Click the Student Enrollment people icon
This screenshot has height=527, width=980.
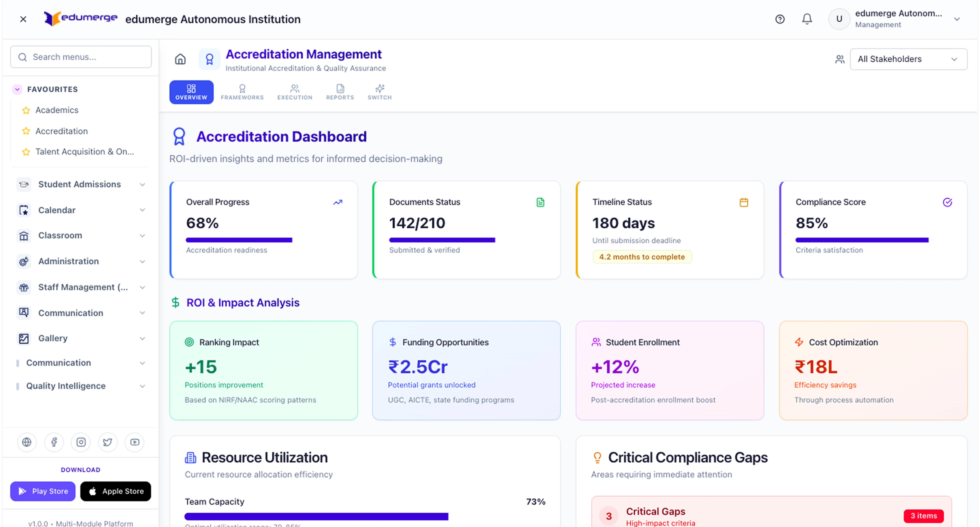pos(596,342)
